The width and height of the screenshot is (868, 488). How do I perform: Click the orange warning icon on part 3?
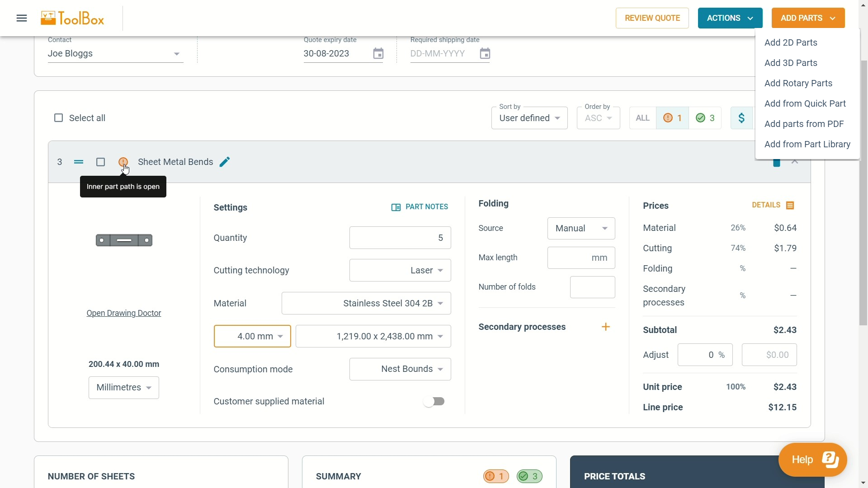pos(123,161)
